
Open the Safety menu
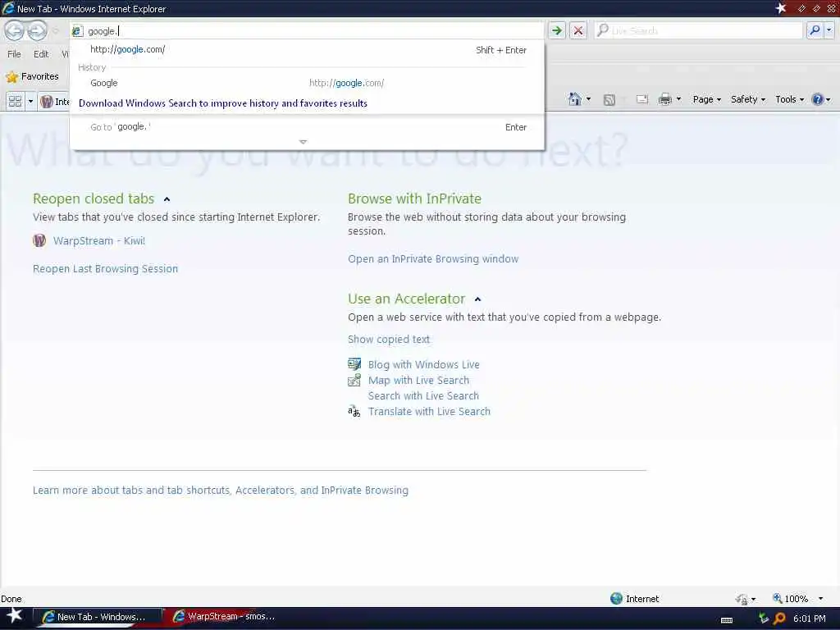coord(748,99)
